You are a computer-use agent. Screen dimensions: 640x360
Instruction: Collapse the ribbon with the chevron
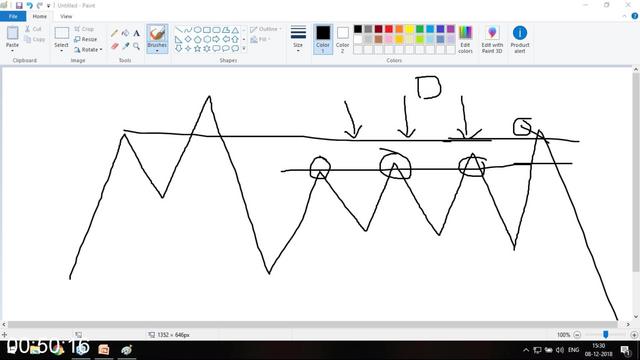point(624,16)
